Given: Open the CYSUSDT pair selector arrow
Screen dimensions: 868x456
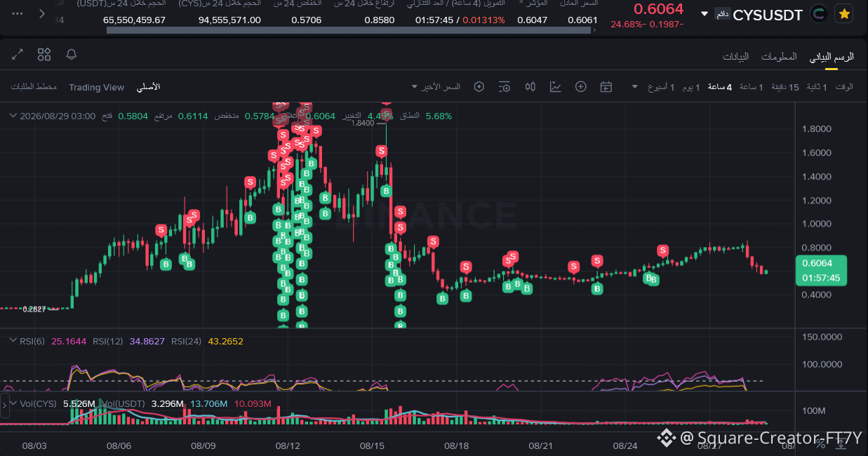Looking at the screenshot, I should [x=705, y=14].
